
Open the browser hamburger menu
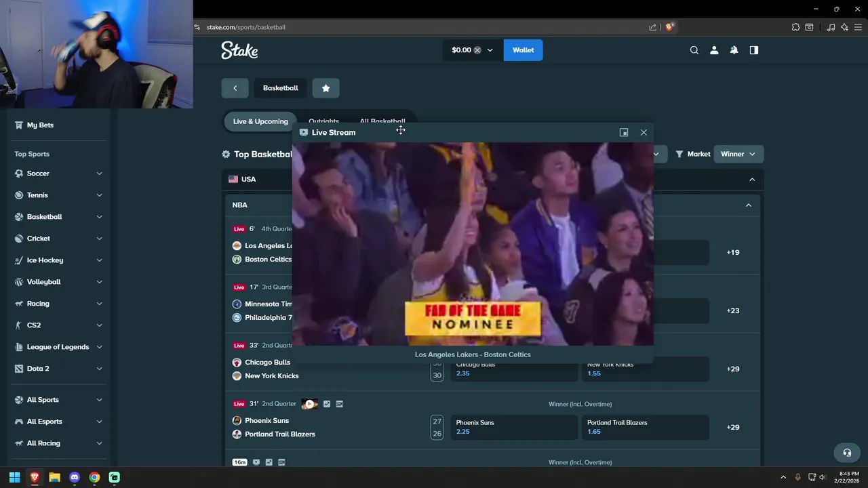coord(859,27)
